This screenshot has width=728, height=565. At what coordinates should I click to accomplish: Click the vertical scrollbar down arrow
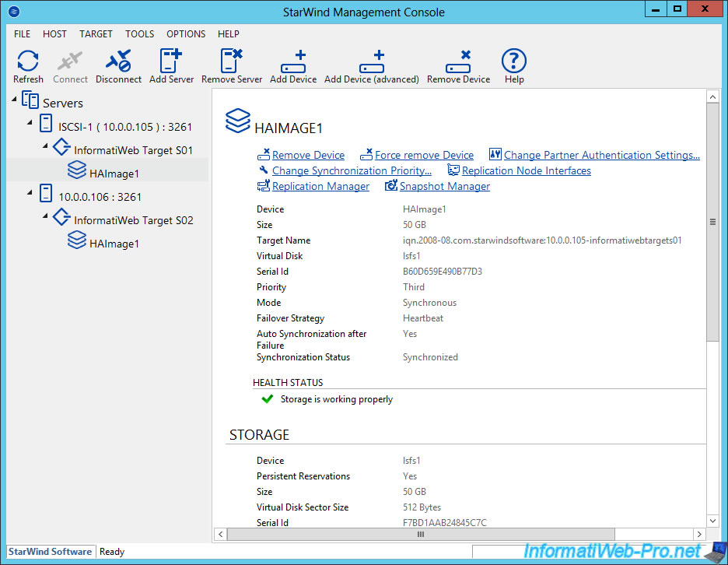point(712,520)
